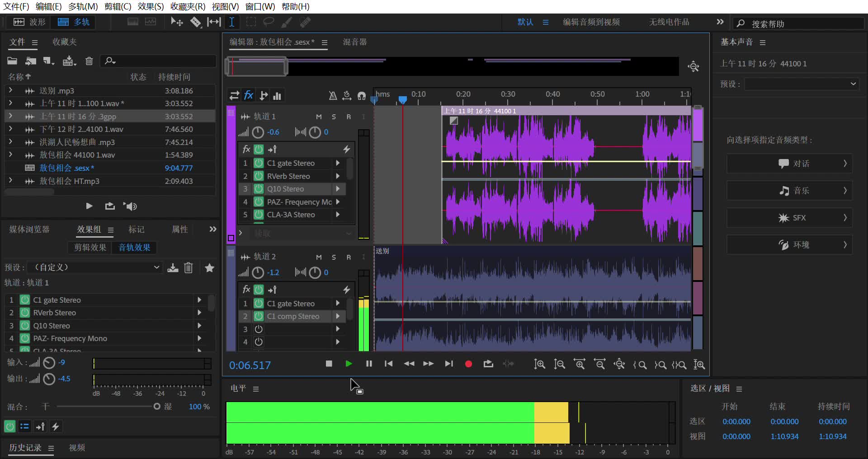Switch to the 混音器 tab
The width and height of the screenshot is (868, 459).
(x=355, y=42)
